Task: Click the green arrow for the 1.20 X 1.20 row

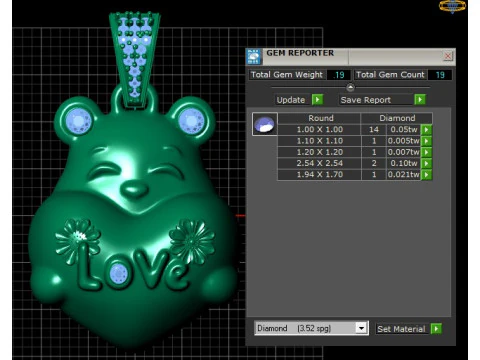Action: click(426, 152)
